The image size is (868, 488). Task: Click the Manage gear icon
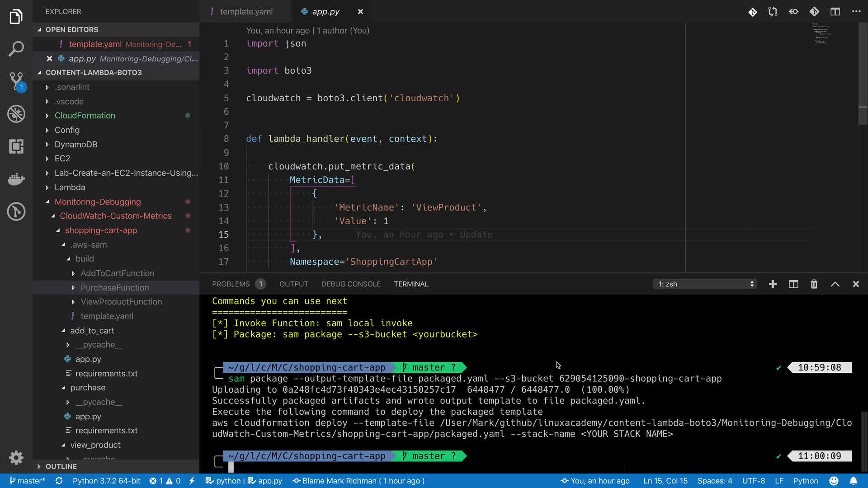16,458
